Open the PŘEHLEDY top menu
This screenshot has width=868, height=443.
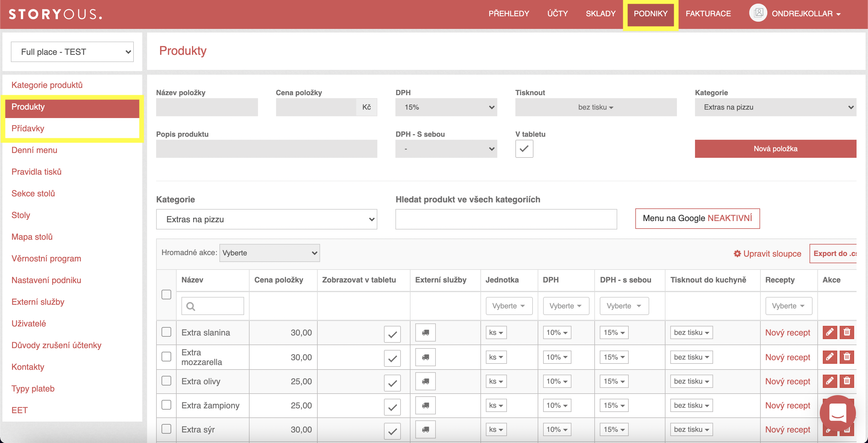[509, 14]
